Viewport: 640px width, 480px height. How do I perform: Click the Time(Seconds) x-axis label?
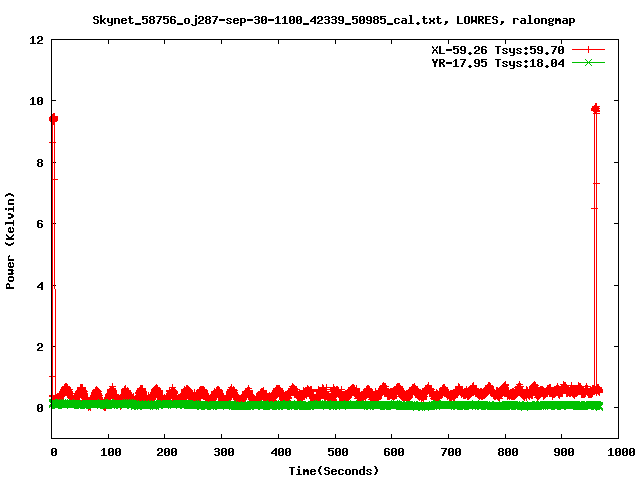tap(334, 470)
